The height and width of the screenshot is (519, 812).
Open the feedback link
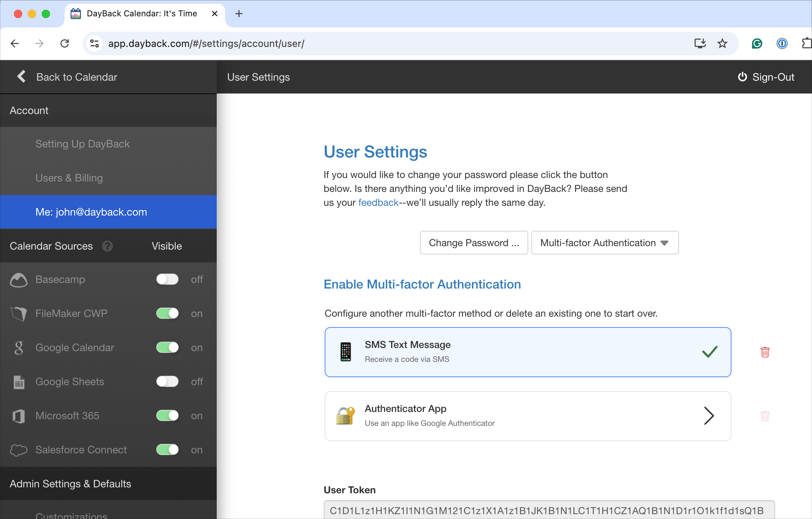point(378,203)
